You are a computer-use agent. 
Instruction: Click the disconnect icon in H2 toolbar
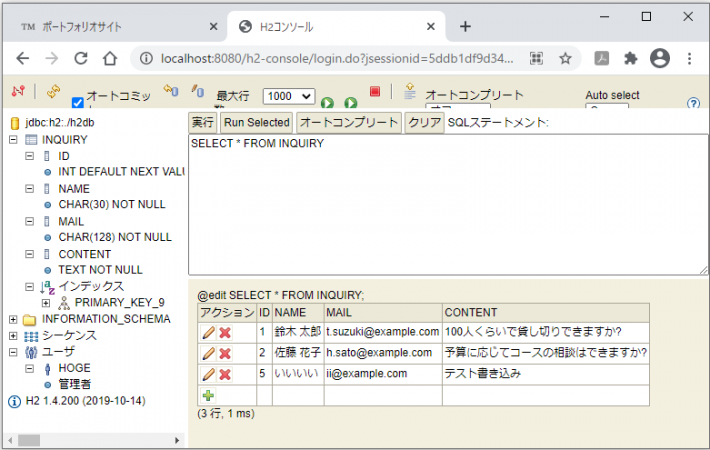(17, 92)
